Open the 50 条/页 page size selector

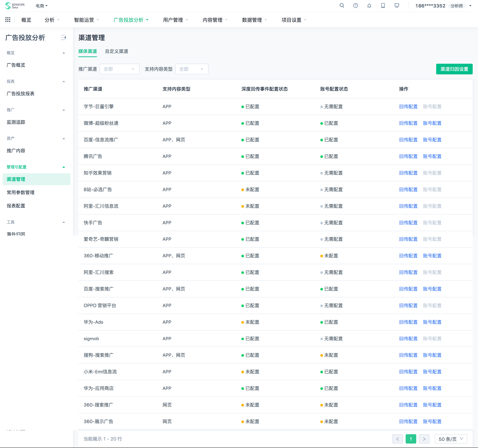coord(451,439)
